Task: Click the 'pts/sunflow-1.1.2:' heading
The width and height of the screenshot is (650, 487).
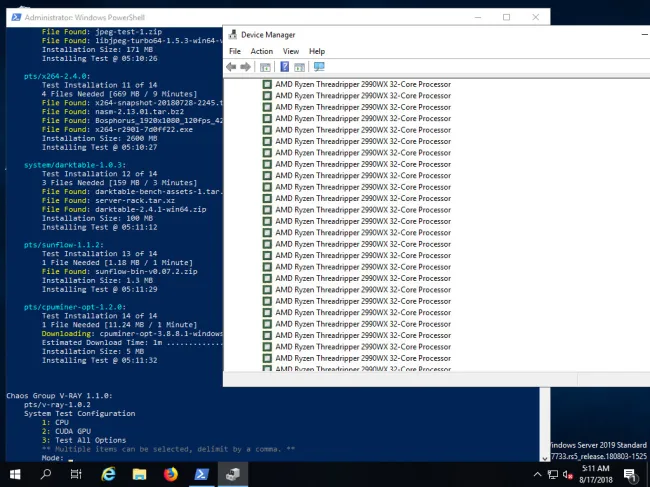Action: click(x=63, y=245)
